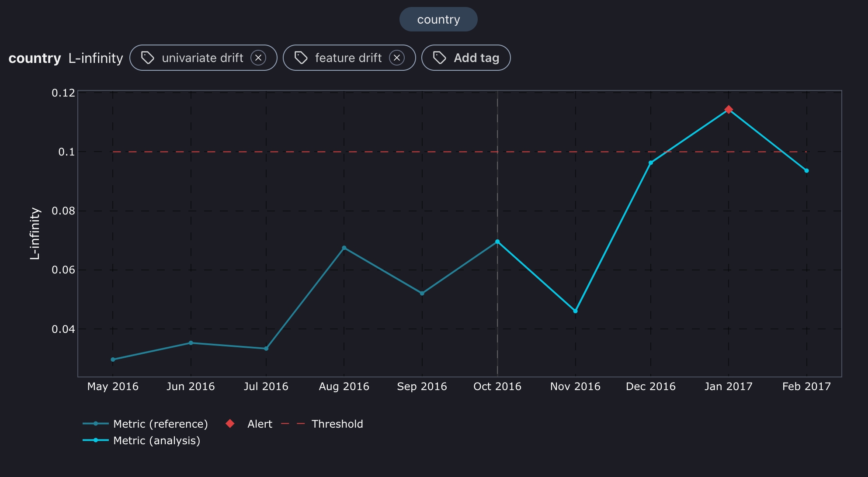
Task: Click the May 2016 data point
Action: pyautogui.click(x=113, y=359)
